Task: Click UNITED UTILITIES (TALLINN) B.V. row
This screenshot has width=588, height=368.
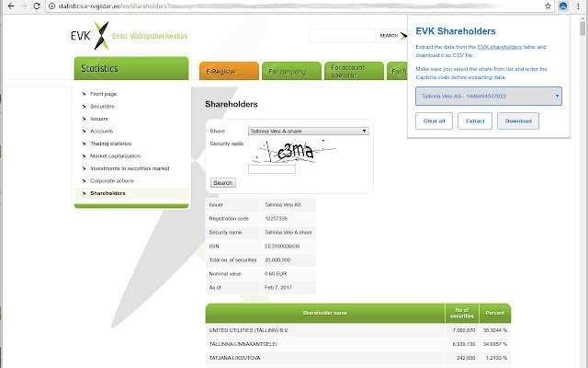Action: 358,330
